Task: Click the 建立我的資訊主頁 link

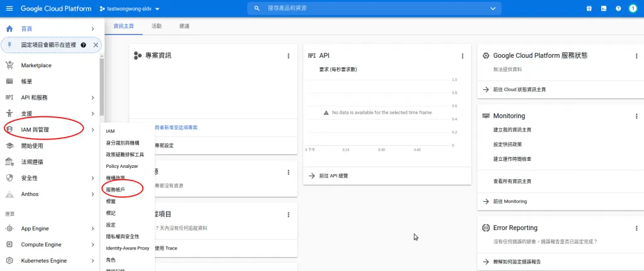Action: pos(512,130)
